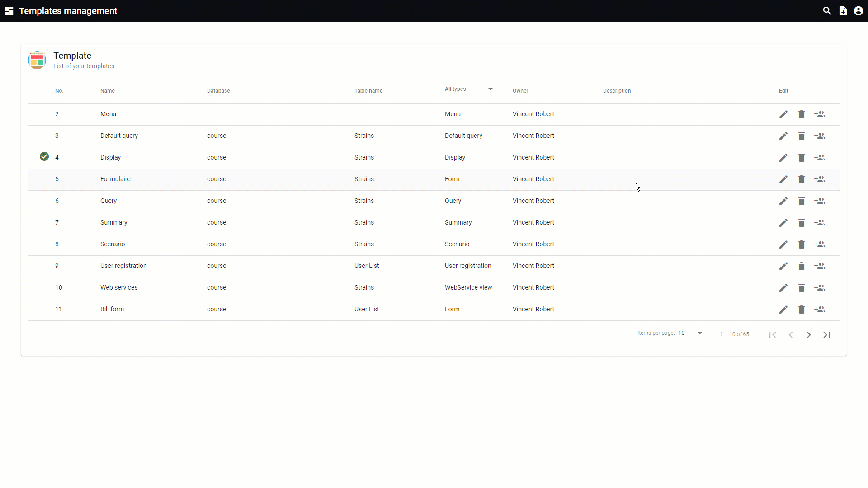The image size is (868, 488).
Task: Click the Owner column header
Action: [x=520, y=91]
